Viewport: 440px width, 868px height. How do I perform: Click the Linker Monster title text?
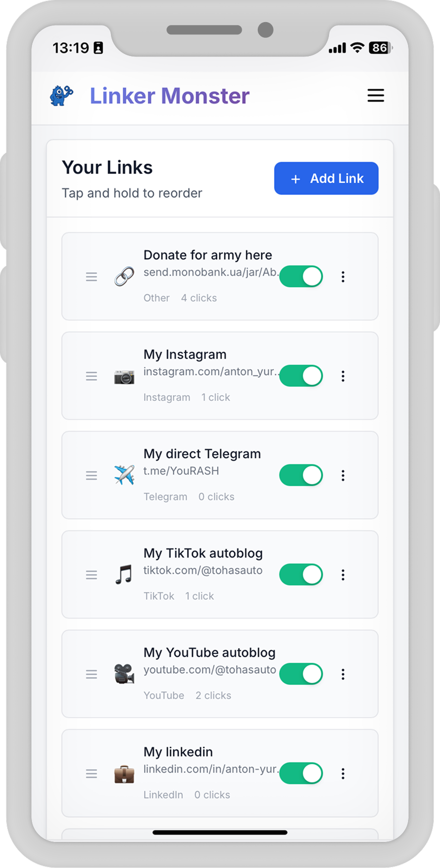(169, 96)
